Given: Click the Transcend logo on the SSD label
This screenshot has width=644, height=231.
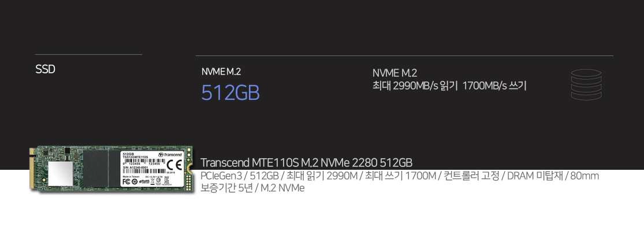Looking at the screenshot, I should point(169,155).
